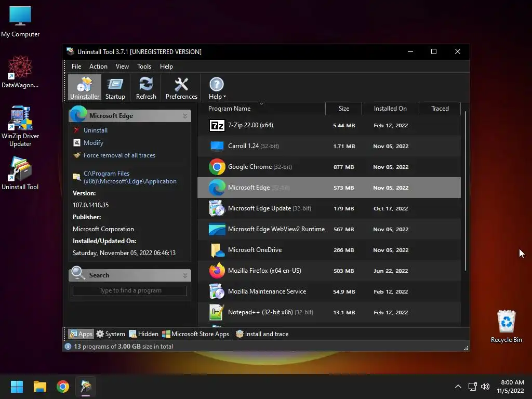Sort by Traced column header
The image size is (532, 399).
click(440, 109)
